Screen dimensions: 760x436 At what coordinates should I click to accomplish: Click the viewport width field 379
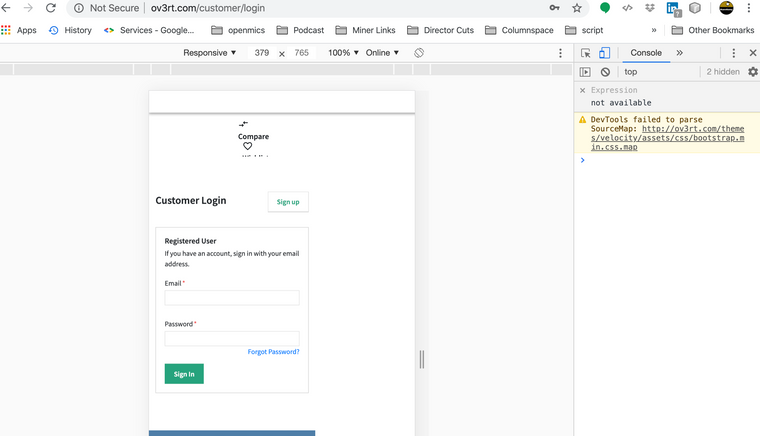click(x=262, y=53)
